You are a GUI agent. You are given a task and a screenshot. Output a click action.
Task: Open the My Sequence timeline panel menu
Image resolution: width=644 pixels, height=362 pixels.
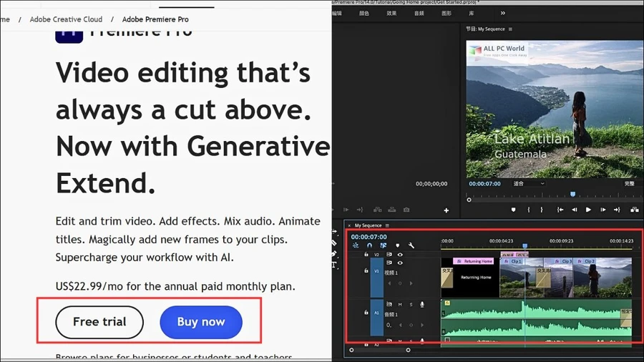(x=387, y=225)
